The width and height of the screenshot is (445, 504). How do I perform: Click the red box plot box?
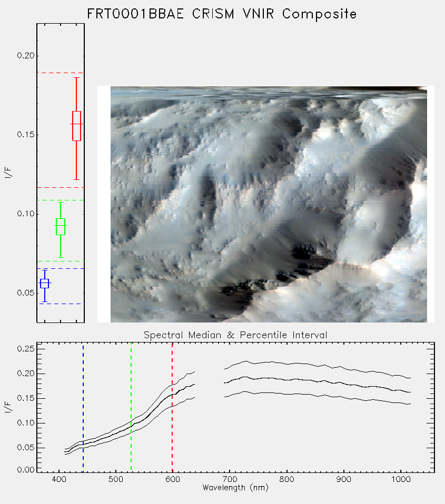(76, 126)
